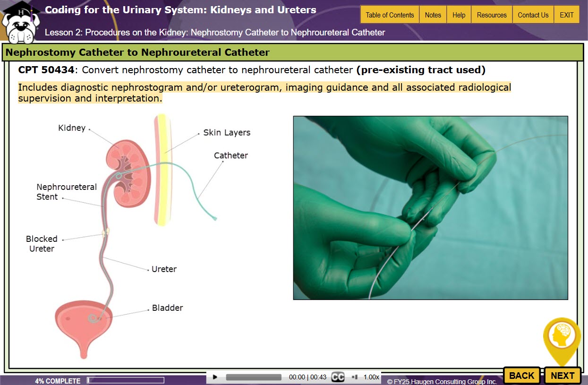Image resolution: width=588 pixels, height=385 pixels.
Task: Open the Help menu
Action: [459, 15]
